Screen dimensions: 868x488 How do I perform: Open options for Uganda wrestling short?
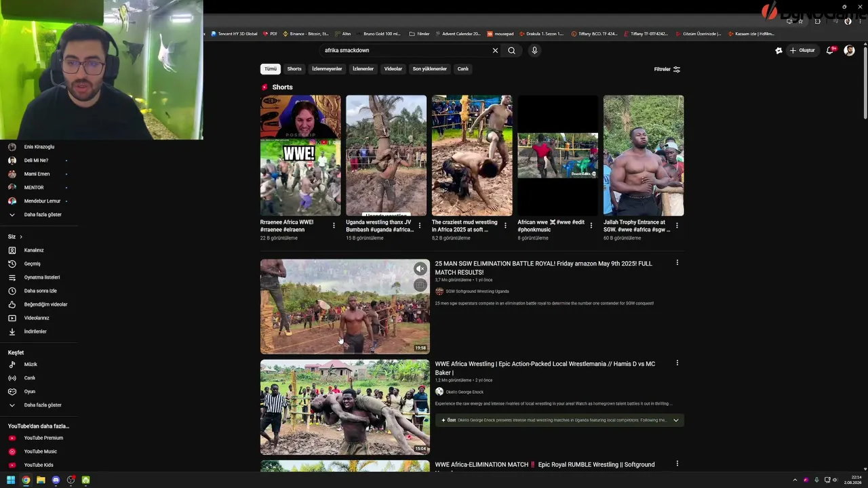[419, 225]
